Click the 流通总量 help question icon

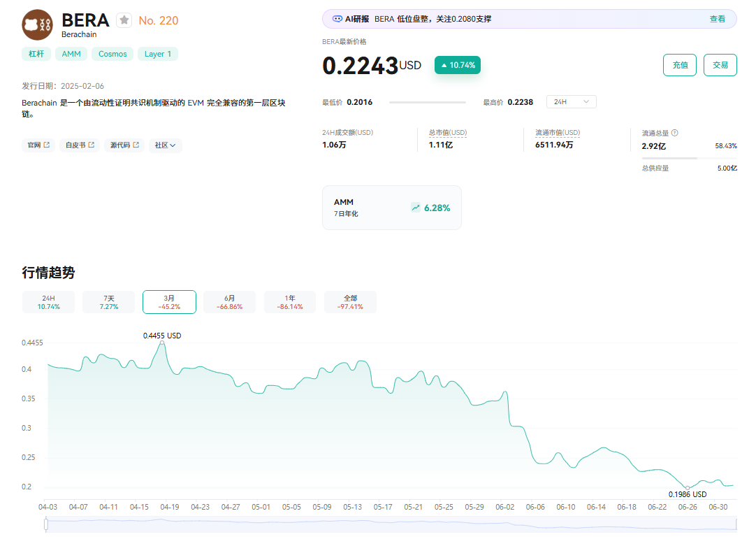(674, 133)
